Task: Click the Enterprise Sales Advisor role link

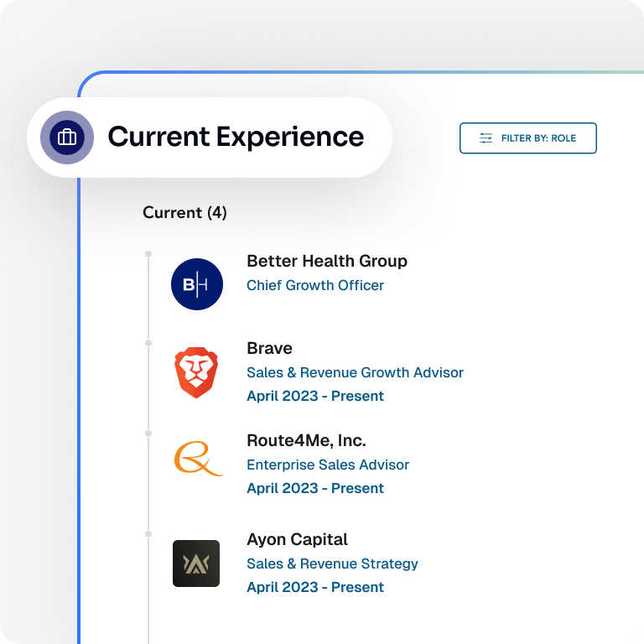Action: 328,465
